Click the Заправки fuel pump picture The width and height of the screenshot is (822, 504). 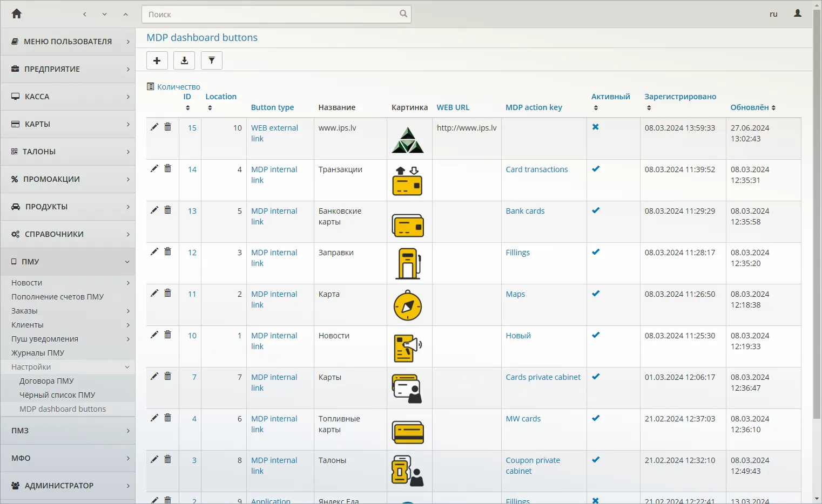(x=408, y=263)
